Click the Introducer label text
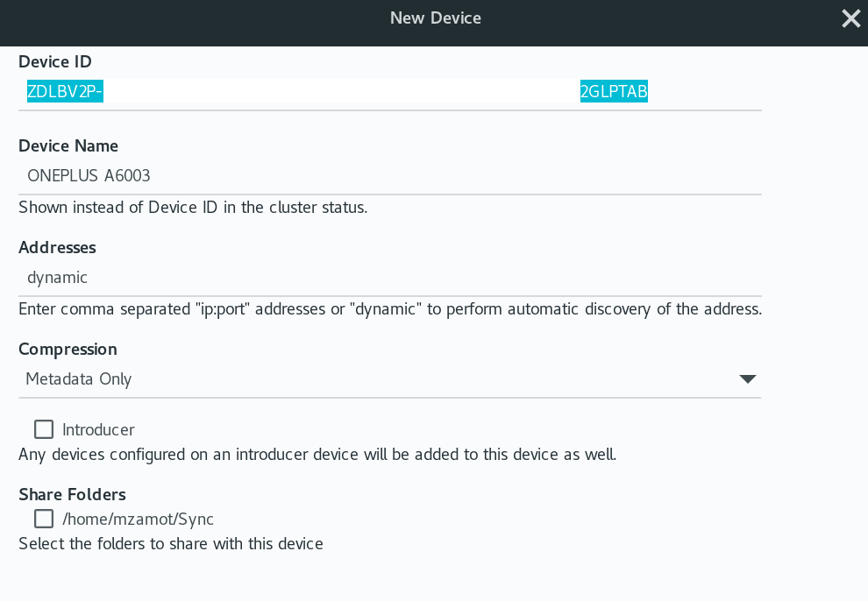Image resolution: width=868 pixels, height=601 pixels. tap(98, 430)
